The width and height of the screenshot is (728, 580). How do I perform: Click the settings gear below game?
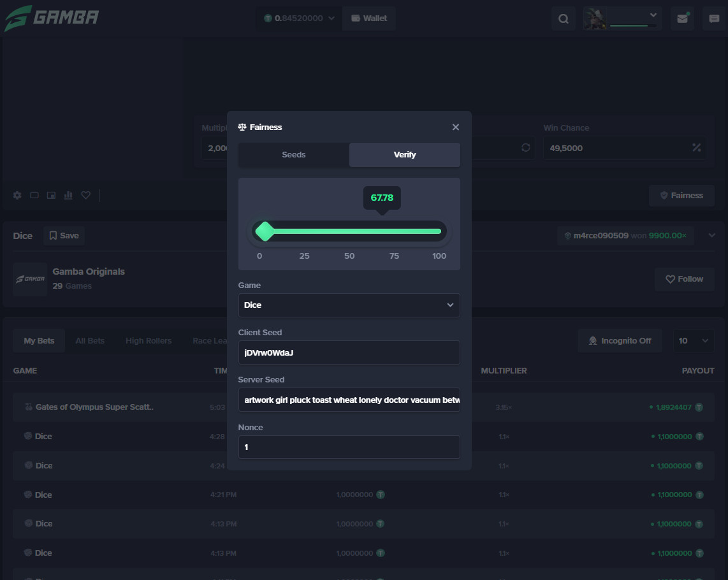tap(17, 196)
